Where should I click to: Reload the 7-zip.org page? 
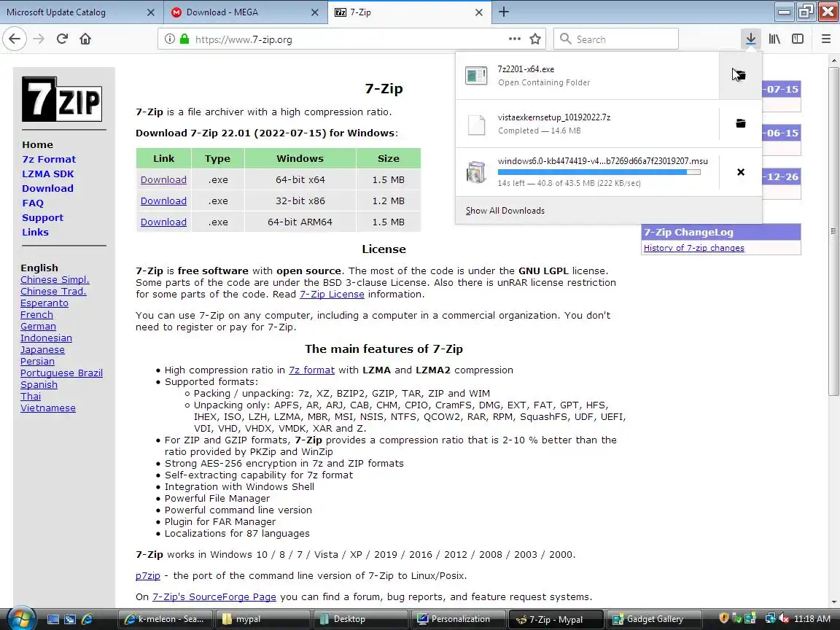(x=62, y=39)
